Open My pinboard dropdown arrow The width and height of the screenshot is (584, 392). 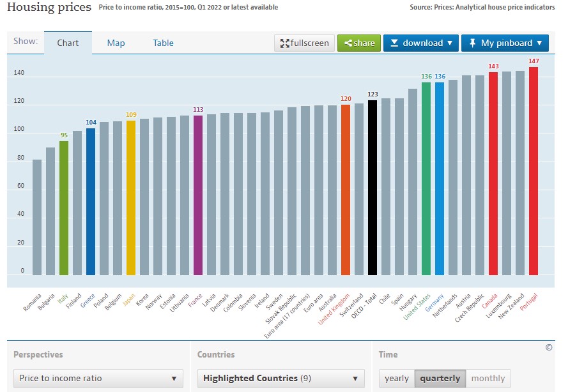pos(539,43)
